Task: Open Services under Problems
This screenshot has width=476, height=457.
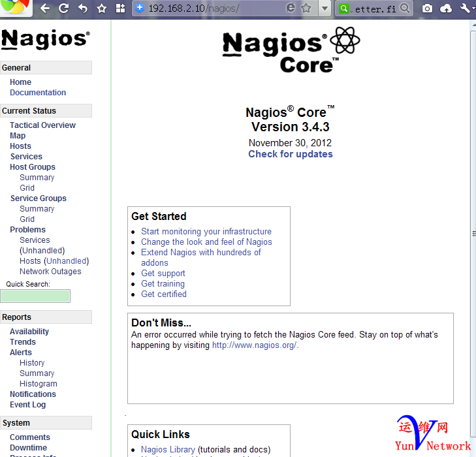Action: click(x=35, y=240)
